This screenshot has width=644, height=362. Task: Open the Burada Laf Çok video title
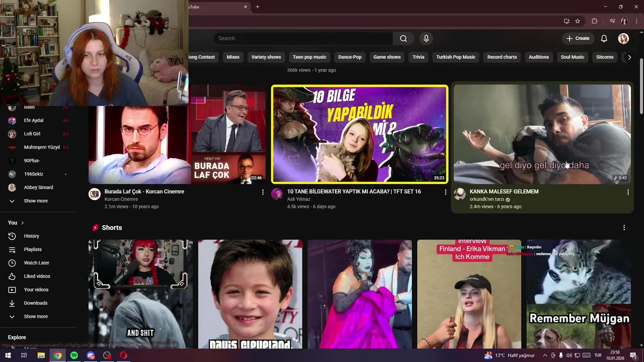[144, 192]
